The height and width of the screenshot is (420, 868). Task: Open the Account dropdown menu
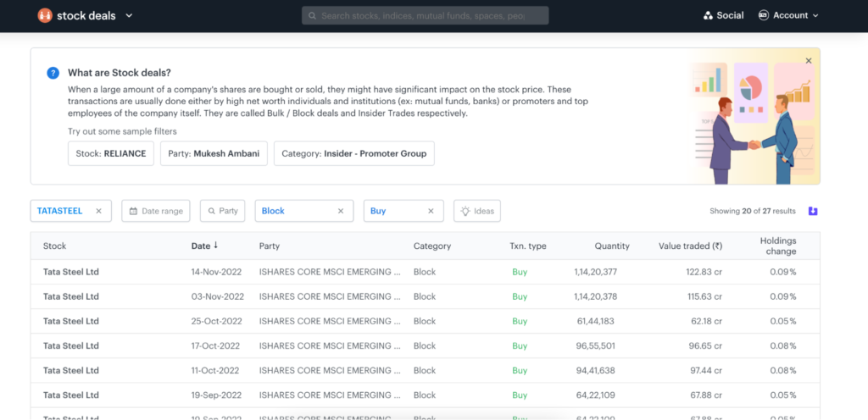pyautogui.click(x=788, y=15)
